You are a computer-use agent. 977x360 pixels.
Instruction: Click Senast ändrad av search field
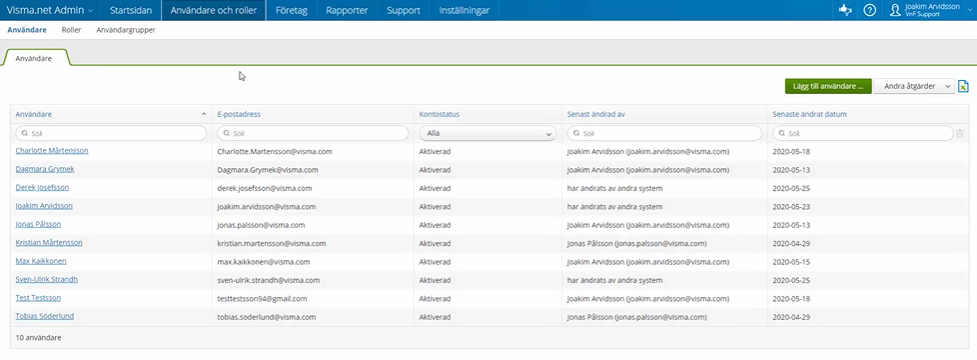664,133
